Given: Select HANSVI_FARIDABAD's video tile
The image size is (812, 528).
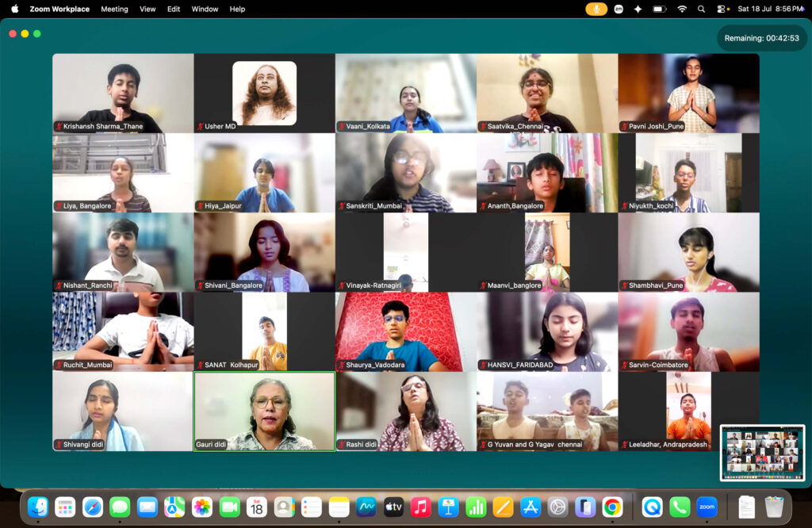Looking at the screenshot, I should pos(547,332).
